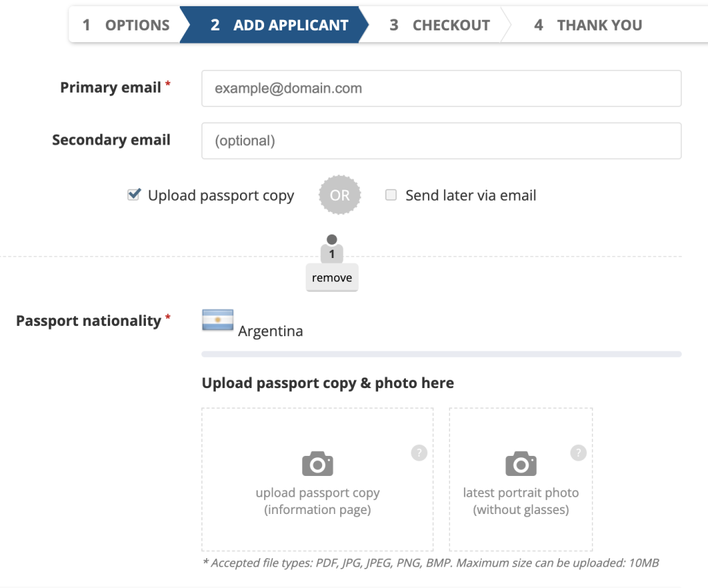This screenshot has height=588, width=708.
Task: Click the portrait photo camera icon
Action: (x=521, y=463)
